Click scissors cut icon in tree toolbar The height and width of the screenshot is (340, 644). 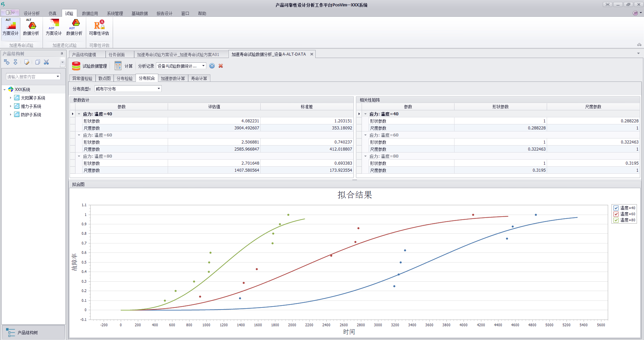[46, 62]
